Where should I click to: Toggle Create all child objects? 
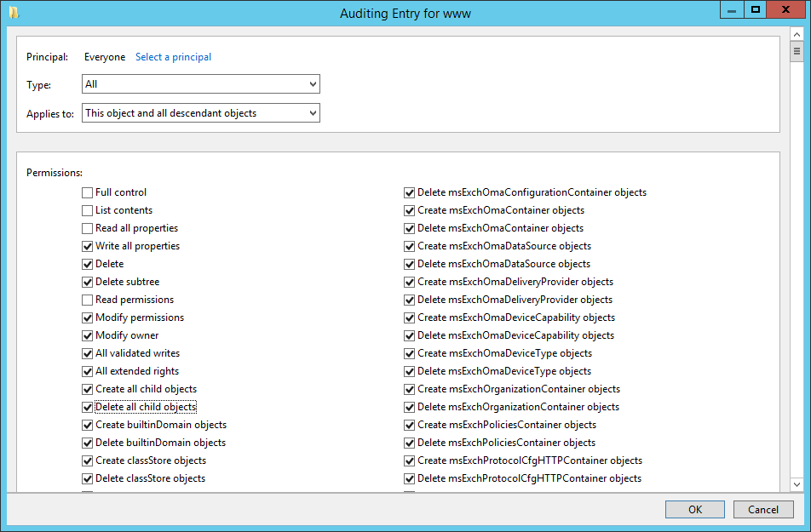88,389
